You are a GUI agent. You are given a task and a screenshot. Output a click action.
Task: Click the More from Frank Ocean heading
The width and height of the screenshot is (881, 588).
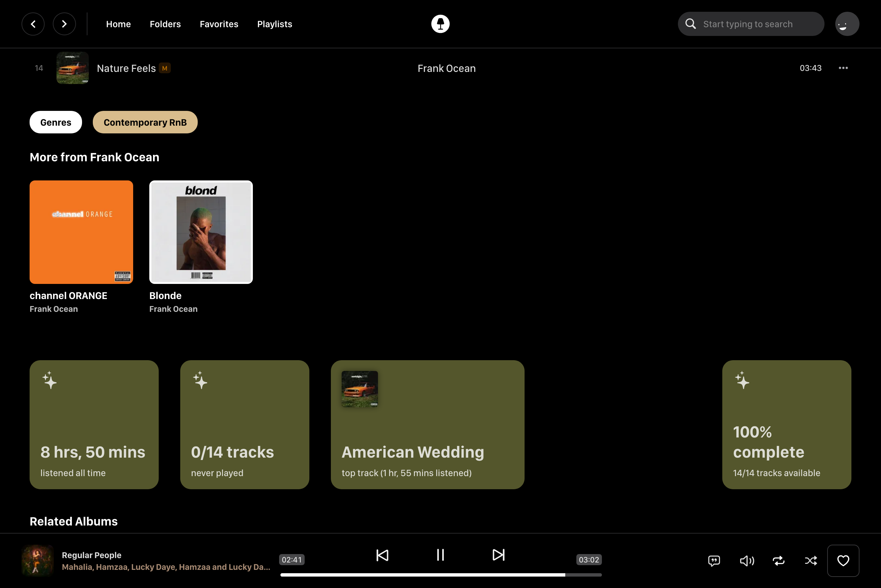click(x=94, y=157)
